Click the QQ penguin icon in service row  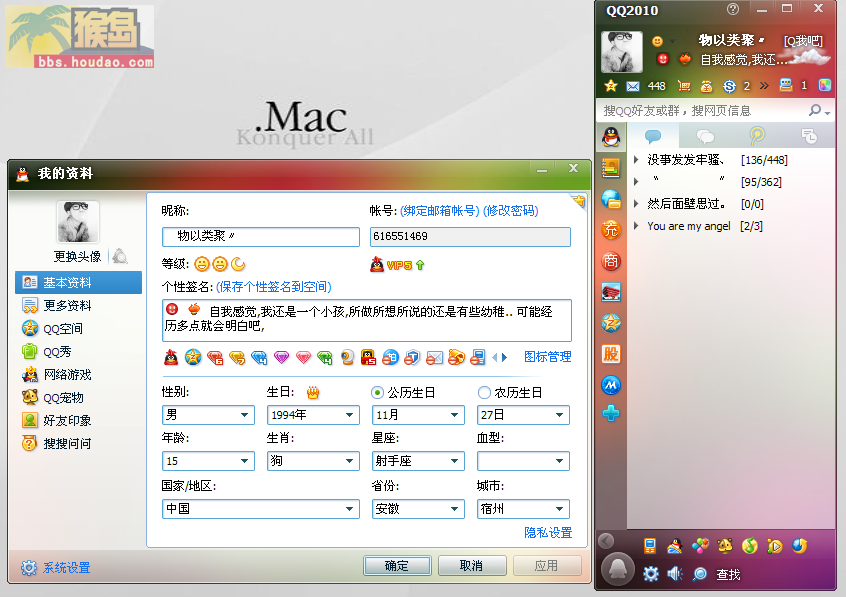(x=171, y=357)
